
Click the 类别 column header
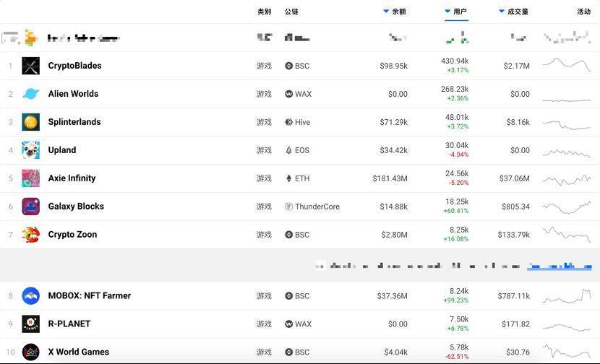tap(264, 12)
